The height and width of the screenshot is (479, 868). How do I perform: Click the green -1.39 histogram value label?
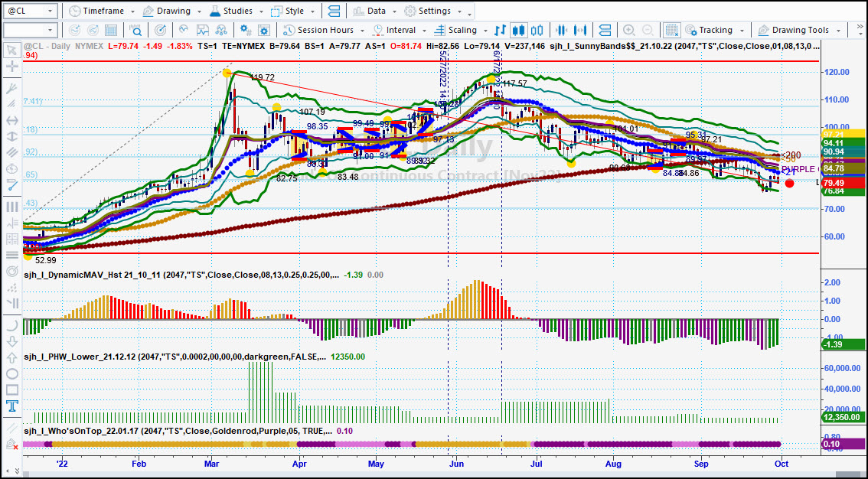[x=841, y=344]
